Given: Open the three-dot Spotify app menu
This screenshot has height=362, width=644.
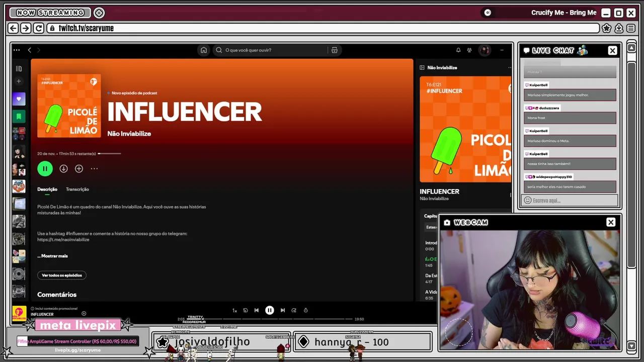Looking at the screenshot, I should click(17, 50).
